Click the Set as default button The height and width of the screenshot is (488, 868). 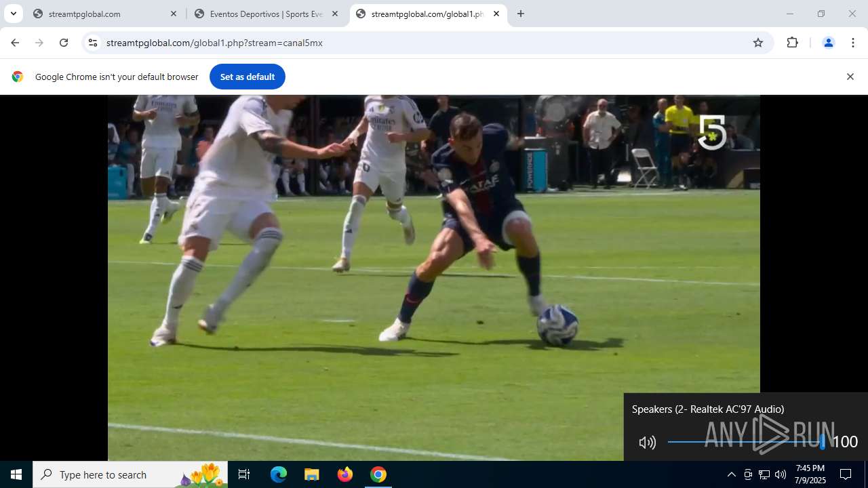click(248, 77)
